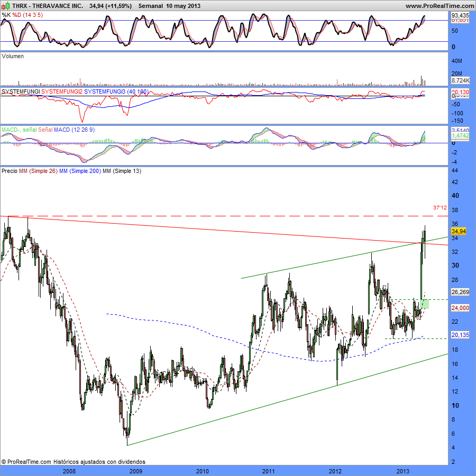Click the 8.724K volume value box
The width and height of the screenshot is (476, 476).
(460, 80)
